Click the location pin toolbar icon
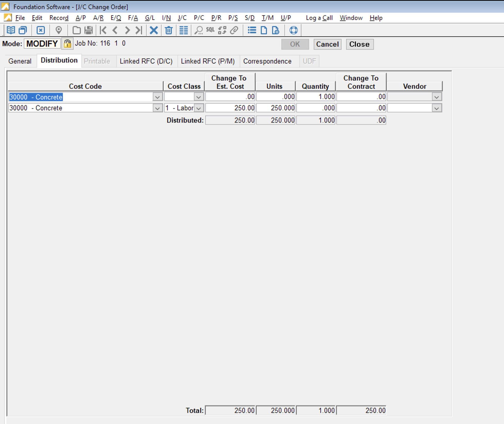Screen dimensions: 504x424 pos(59,30)
